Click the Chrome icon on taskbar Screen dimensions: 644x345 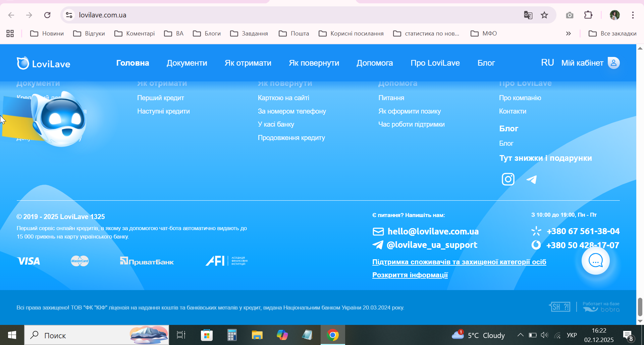333,335
